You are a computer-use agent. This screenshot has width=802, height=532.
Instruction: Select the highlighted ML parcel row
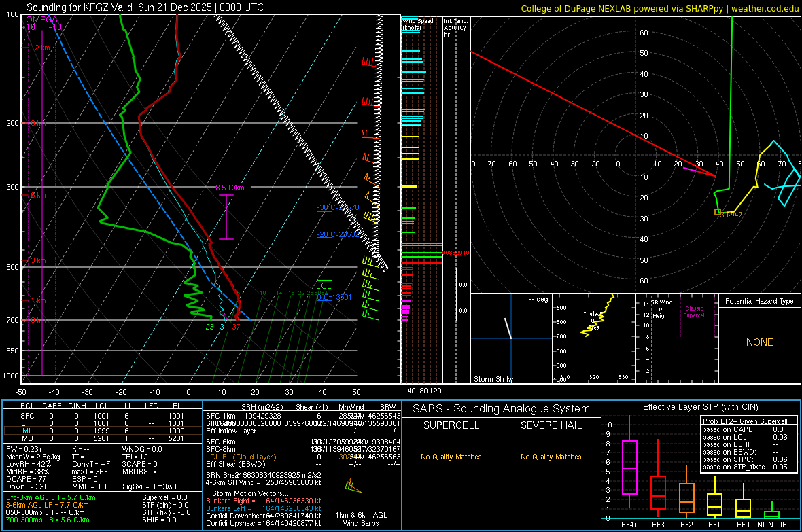pyautogui.click(x=103, y=431)
